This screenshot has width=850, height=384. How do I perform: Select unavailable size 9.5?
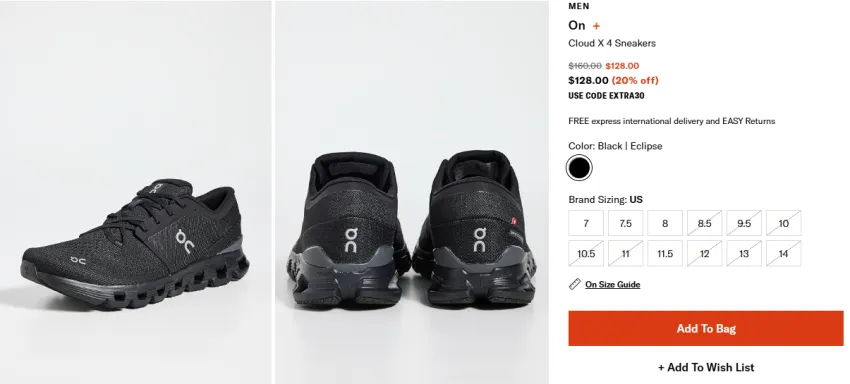744,223
